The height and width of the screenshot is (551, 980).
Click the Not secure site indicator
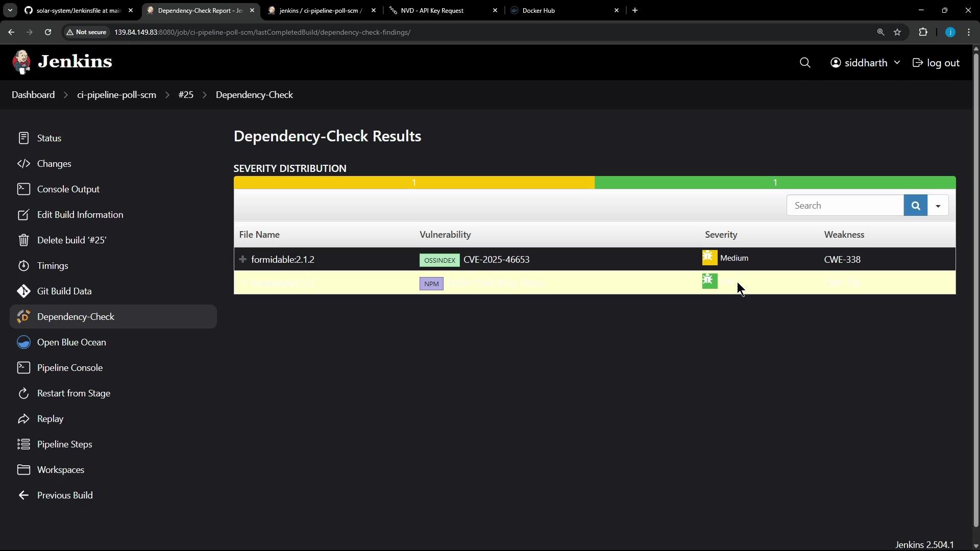point(87,32)
